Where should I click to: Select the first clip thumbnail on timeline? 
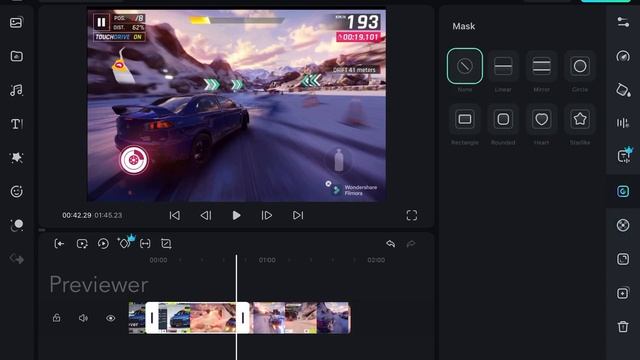coord(137,318)
